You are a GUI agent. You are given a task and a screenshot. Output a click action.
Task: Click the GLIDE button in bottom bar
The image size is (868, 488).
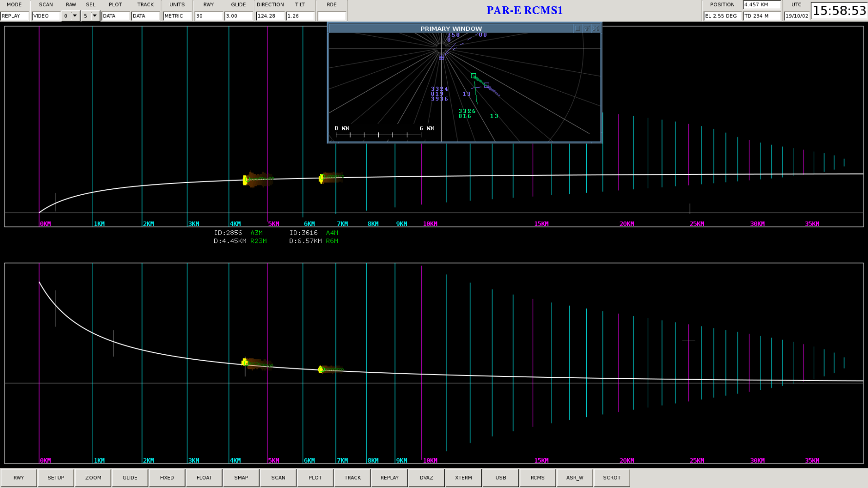(x=130, y=478)
